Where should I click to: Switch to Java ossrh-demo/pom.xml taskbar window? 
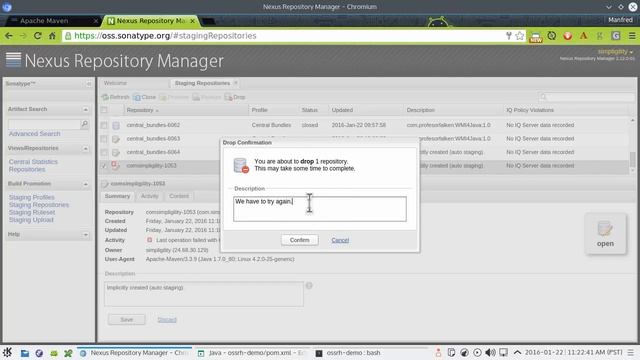tap(251, 353)
